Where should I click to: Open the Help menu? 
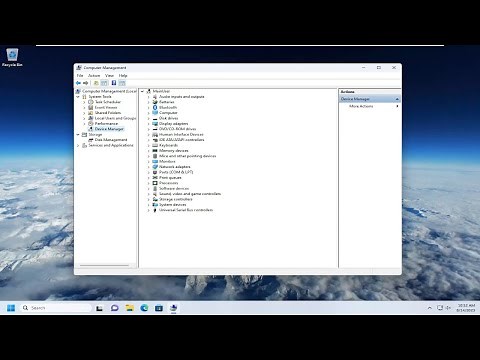point(123,76)
